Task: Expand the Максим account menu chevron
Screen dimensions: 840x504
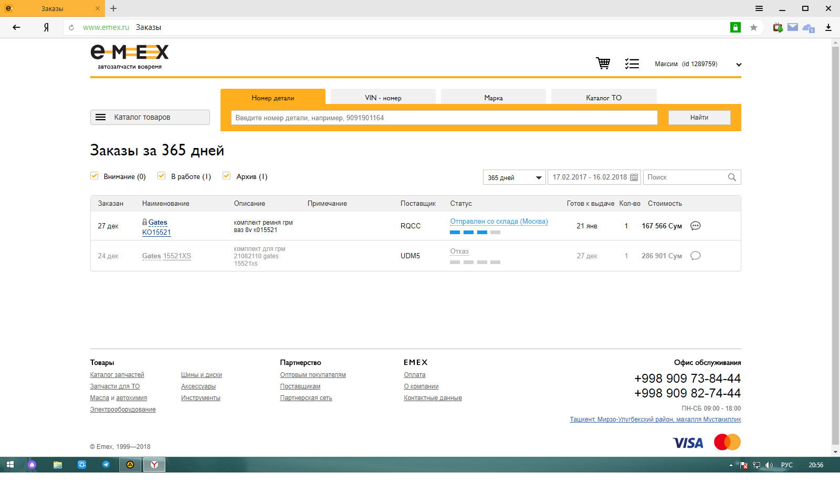Action: (739, 65)
